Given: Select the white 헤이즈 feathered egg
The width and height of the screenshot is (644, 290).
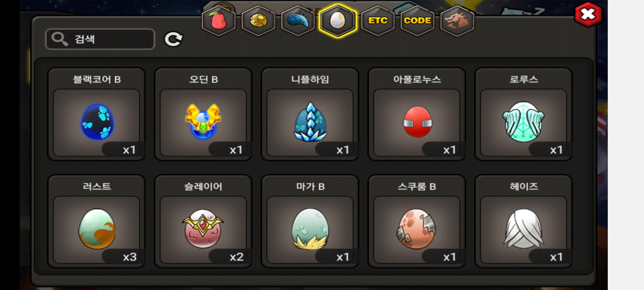Looking at the screenshot, I should (524, 221).
